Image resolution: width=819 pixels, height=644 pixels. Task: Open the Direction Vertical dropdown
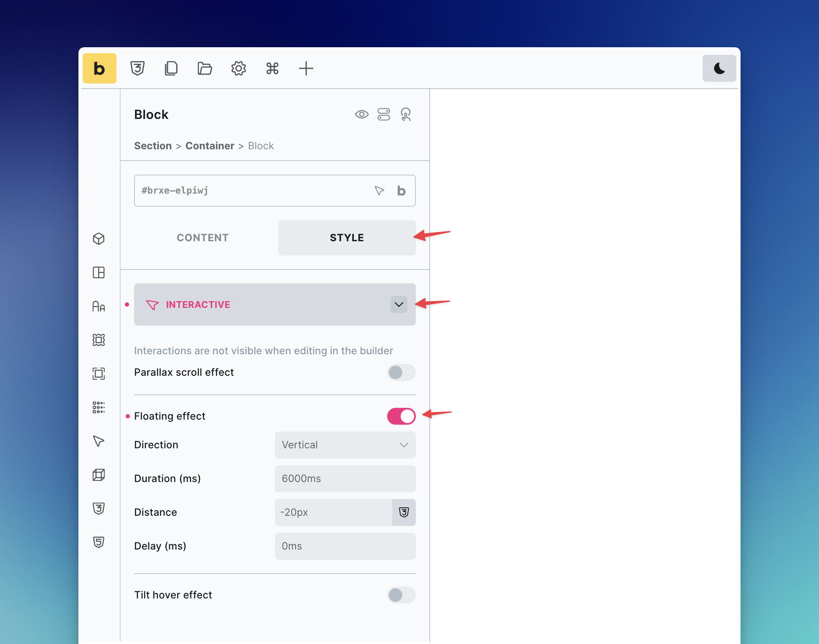[x=345, y=445]
